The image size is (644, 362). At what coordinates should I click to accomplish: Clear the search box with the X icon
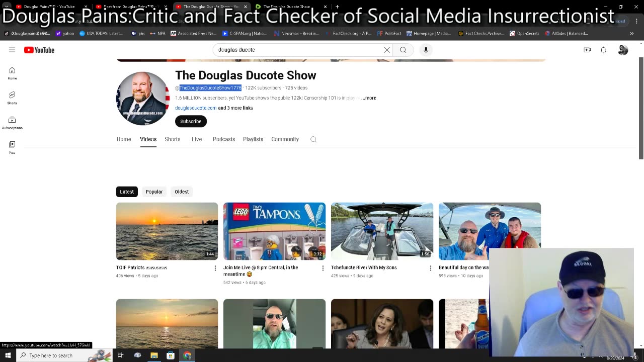coord(387,50)
